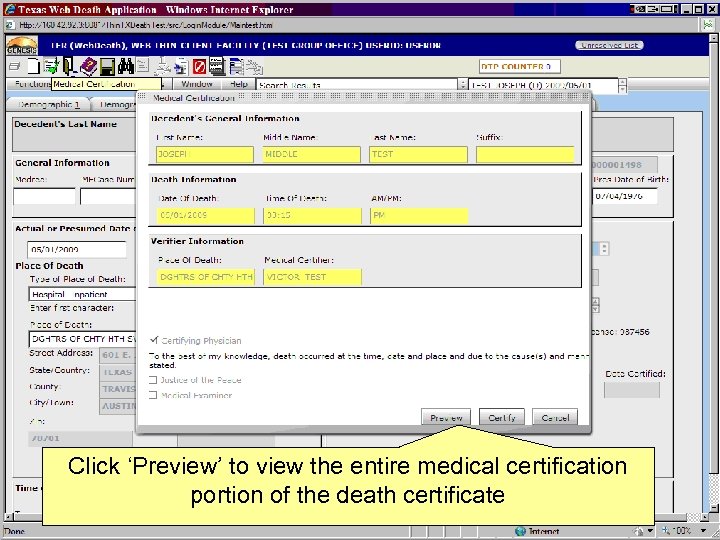Click the First Name field JOSEPH
720x540 pixels.
coord(205,154)
